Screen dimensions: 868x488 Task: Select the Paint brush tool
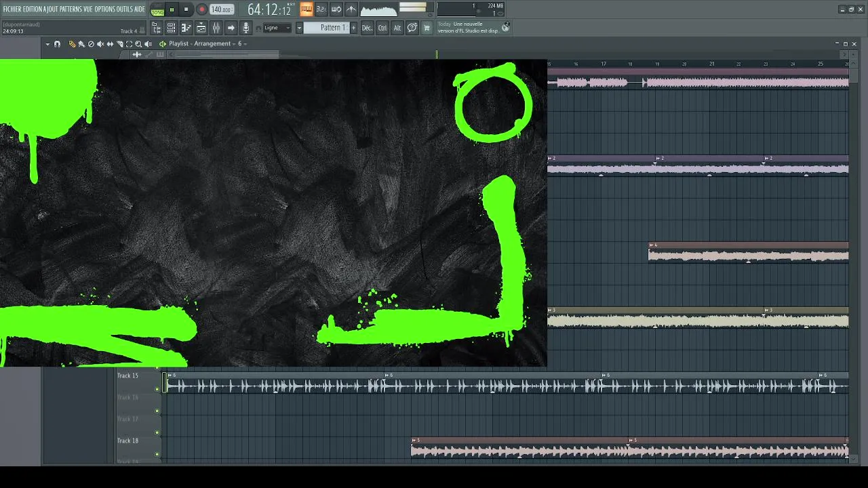click(x=81, y=44)
